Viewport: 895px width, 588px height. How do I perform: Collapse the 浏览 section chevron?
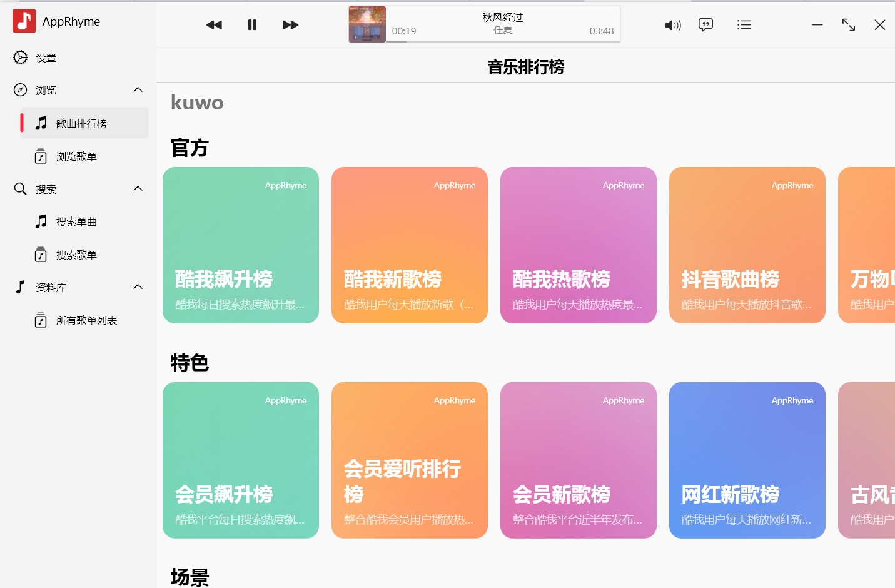pyautogui.click(x=138, y=90)
